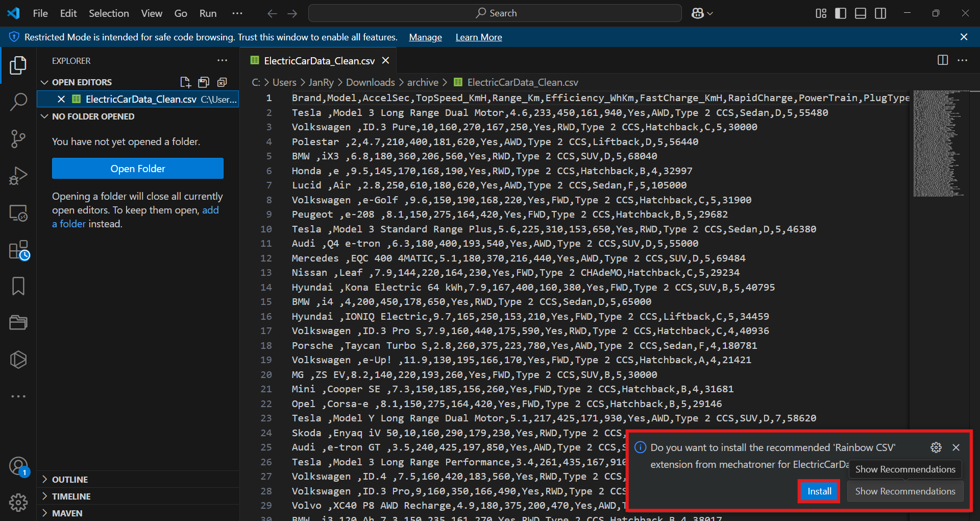Click Close All Editors icon
This screenshot has height=521, width=980.
(x=222, y=82)
